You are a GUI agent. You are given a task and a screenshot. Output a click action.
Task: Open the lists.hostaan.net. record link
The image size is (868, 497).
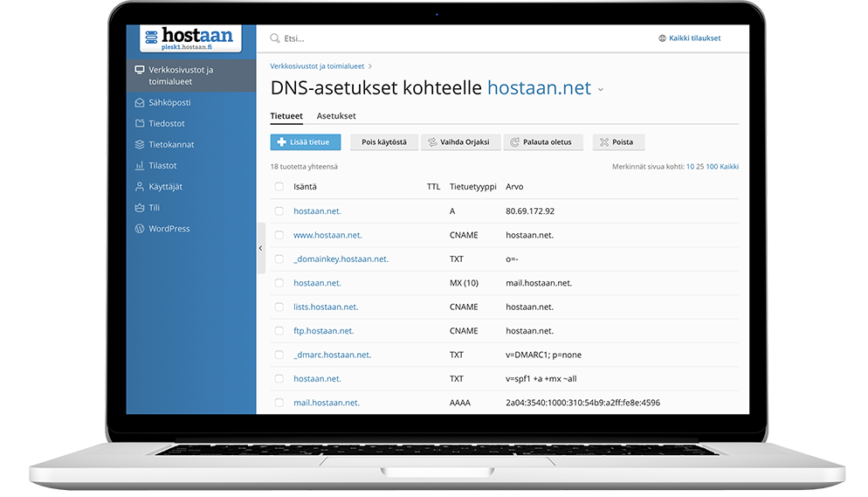click(x=326, y=307)
